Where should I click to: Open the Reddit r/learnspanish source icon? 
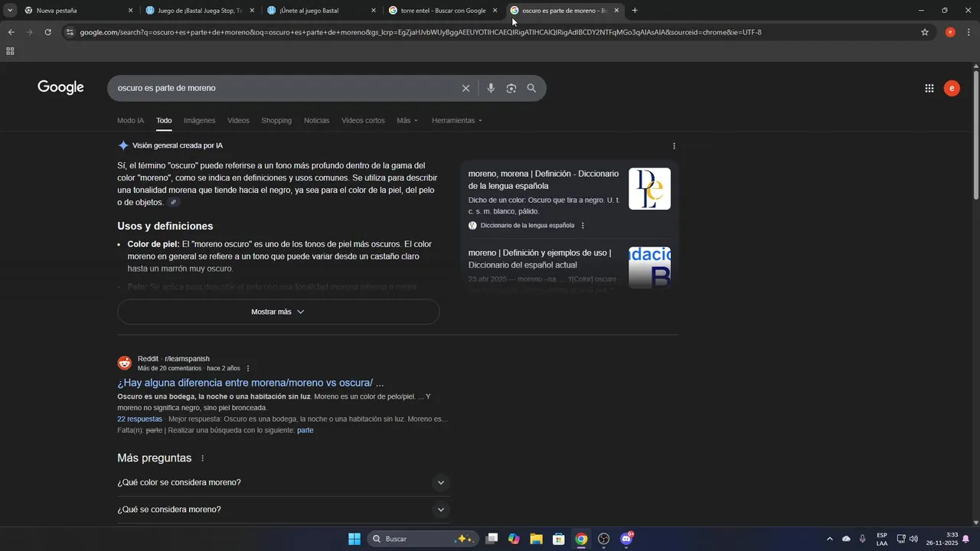click(124, 364)
